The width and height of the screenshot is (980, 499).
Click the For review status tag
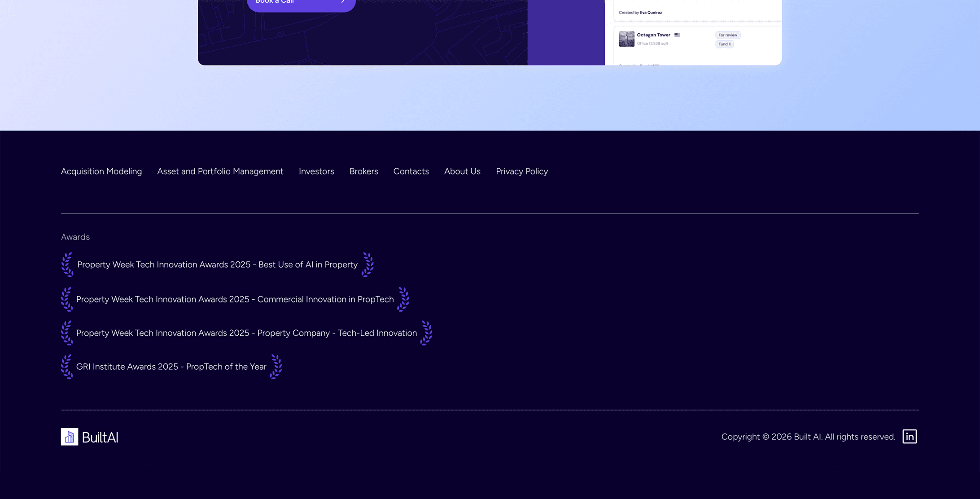pyautogui.click(x=727, y=35)
